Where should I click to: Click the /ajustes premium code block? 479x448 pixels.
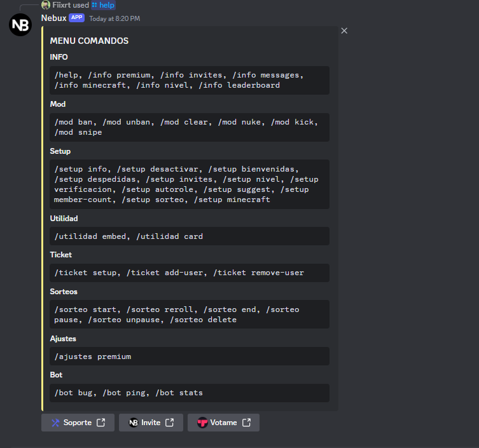[190, 356]
